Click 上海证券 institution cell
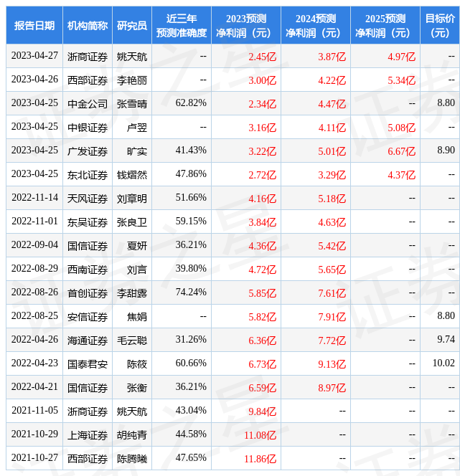The height and width of the screenshot is (476, 460). click(88, 435)
